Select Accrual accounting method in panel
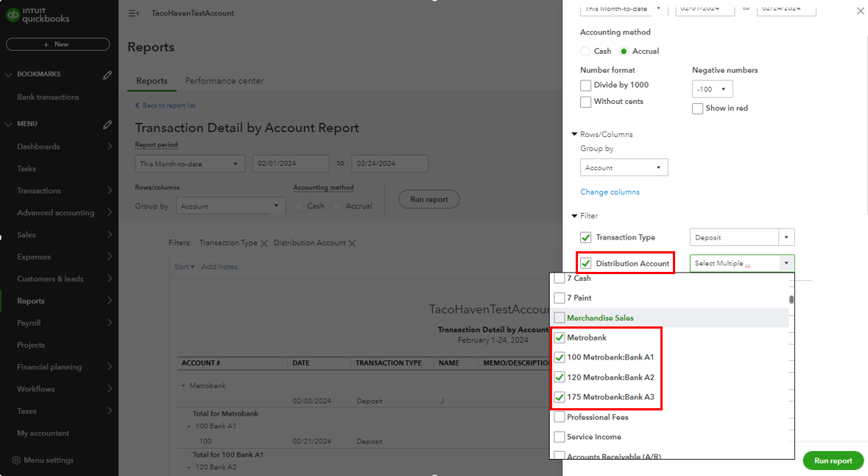The width and height of the screenshot is (868, 476). point(624,51)
